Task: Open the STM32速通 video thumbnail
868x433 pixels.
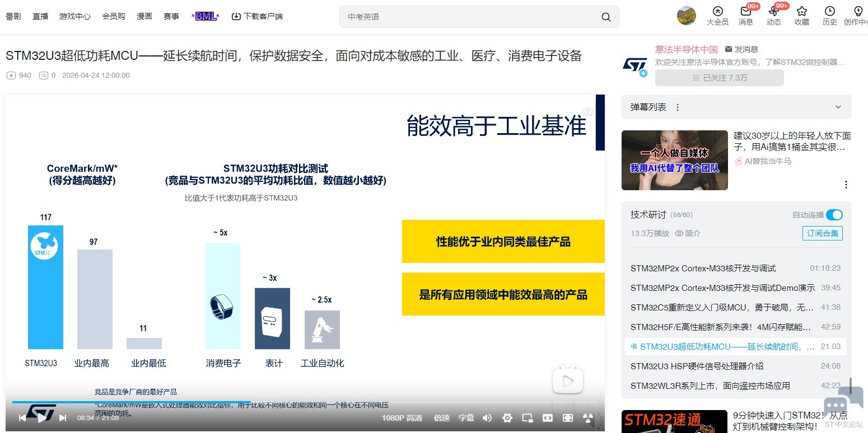Action: coord(675,422)
